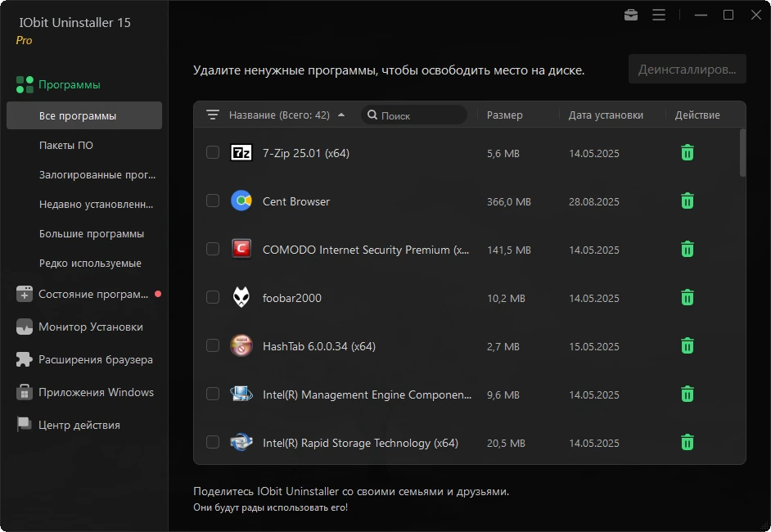Click Состояние программ sidebar icon
This screenshot has height=532, width=771.
click(24, 294)
